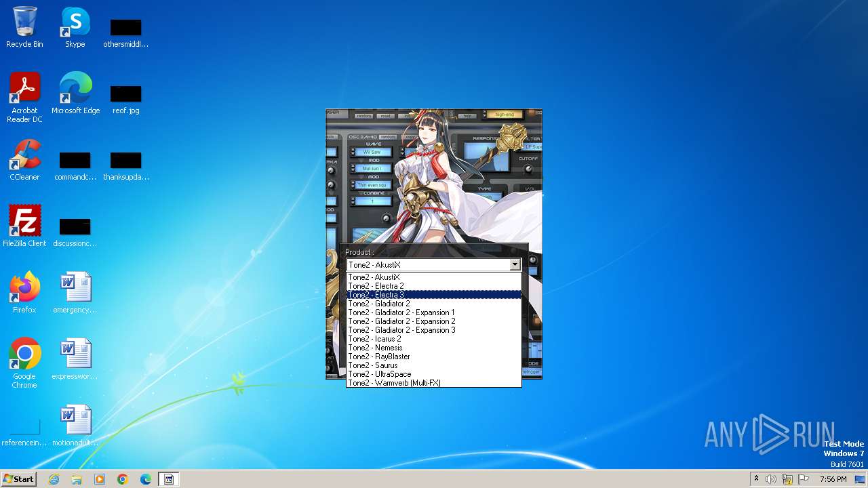Screen dimensions: 868x488
Task: Select the Skype desktop shortcut
Action: click(x=75, y=27)
